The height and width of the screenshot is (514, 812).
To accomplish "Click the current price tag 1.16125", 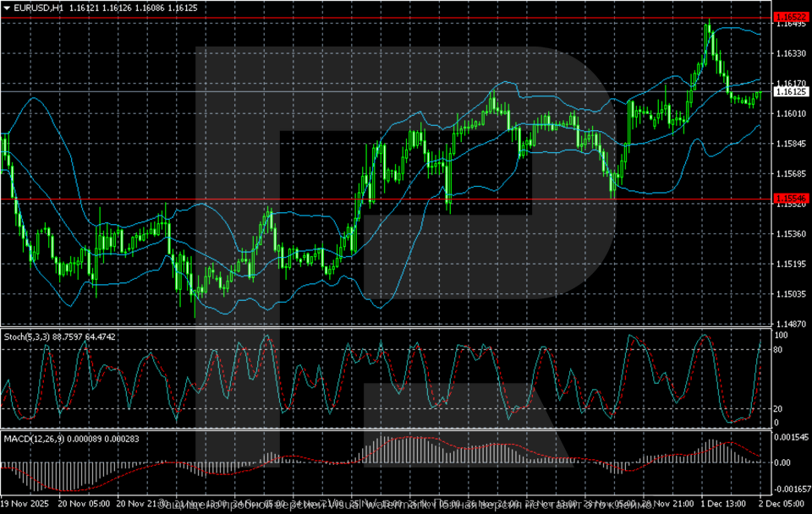I will [x=792, y=90].
